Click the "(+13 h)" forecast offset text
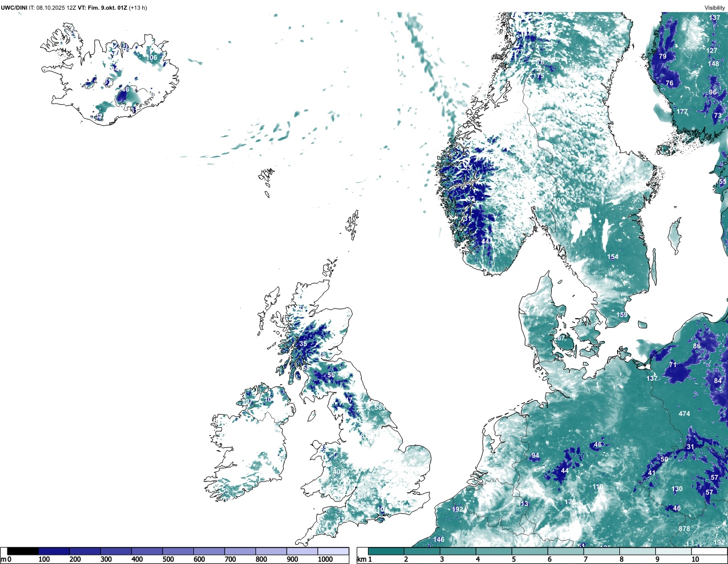 tap(138, 7)
